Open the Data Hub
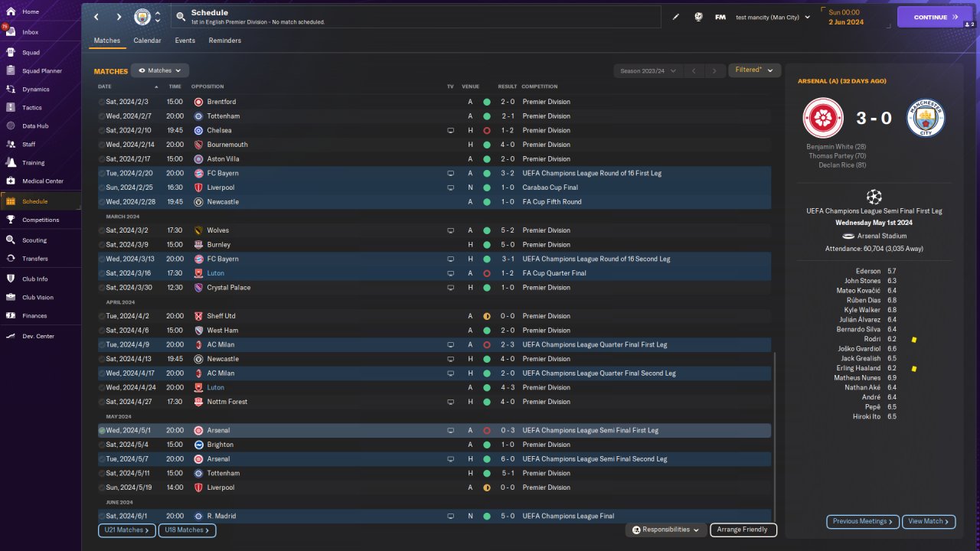Screen dimensions: 980x551 [x=35, y=126]
